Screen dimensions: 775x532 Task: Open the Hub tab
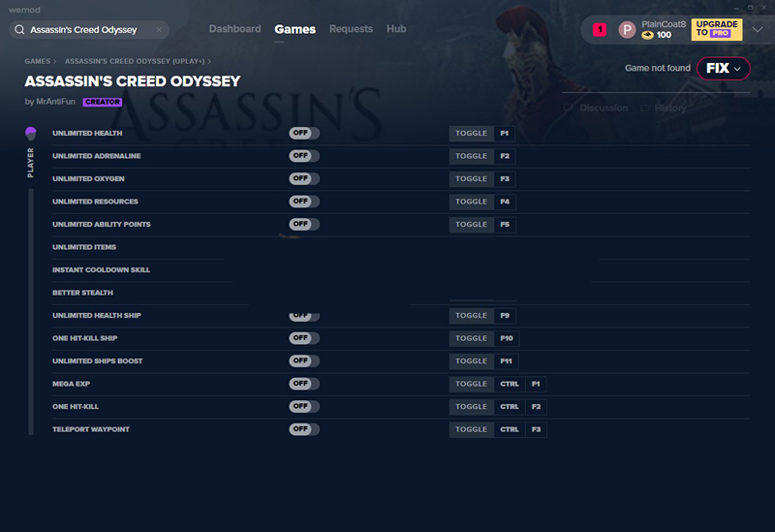(396, 29)
